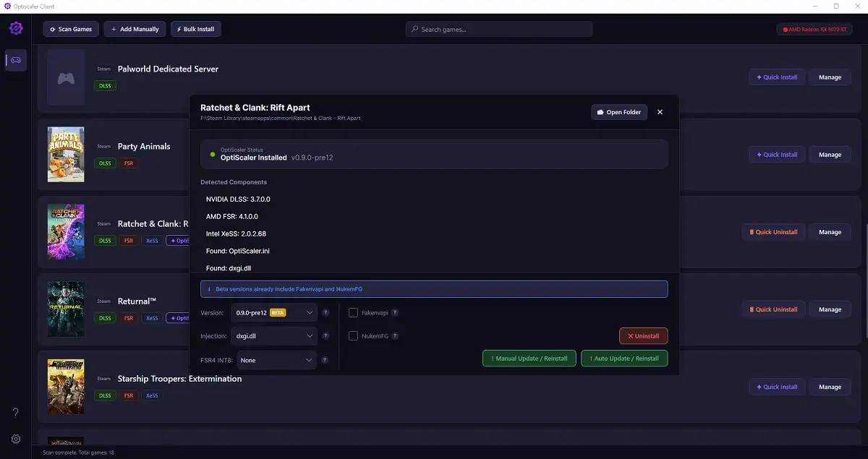Click the DLSS badge on Party Animals
The height and width of the screenshot is (459, 868).
(x=106, y=163)
